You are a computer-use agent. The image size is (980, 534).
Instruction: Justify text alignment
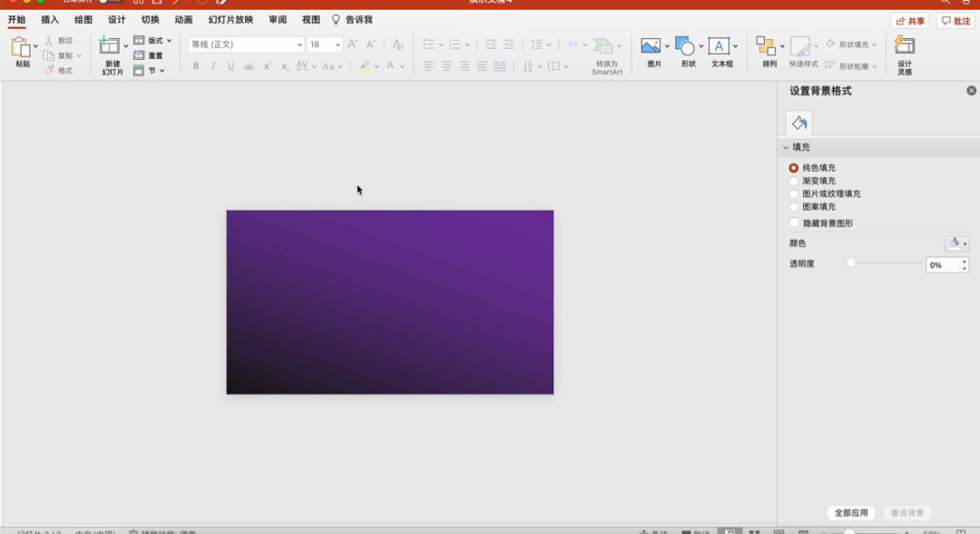pos(482,66)
